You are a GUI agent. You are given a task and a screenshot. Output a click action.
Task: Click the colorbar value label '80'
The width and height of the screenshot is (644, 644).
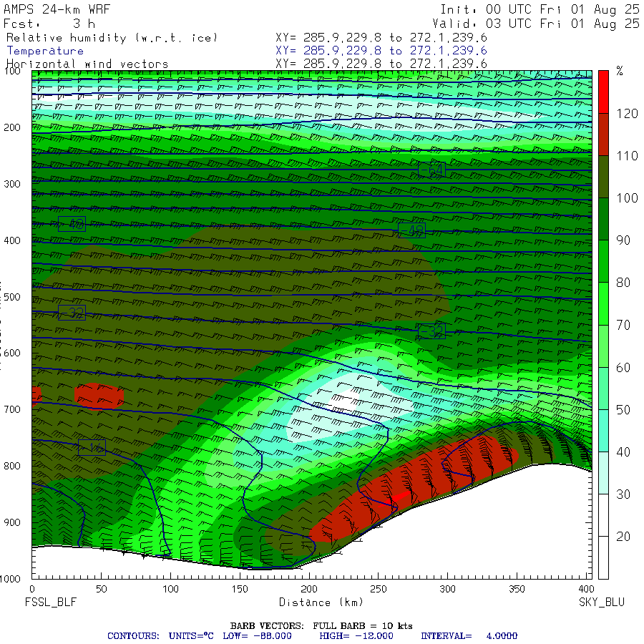point(623,283)
